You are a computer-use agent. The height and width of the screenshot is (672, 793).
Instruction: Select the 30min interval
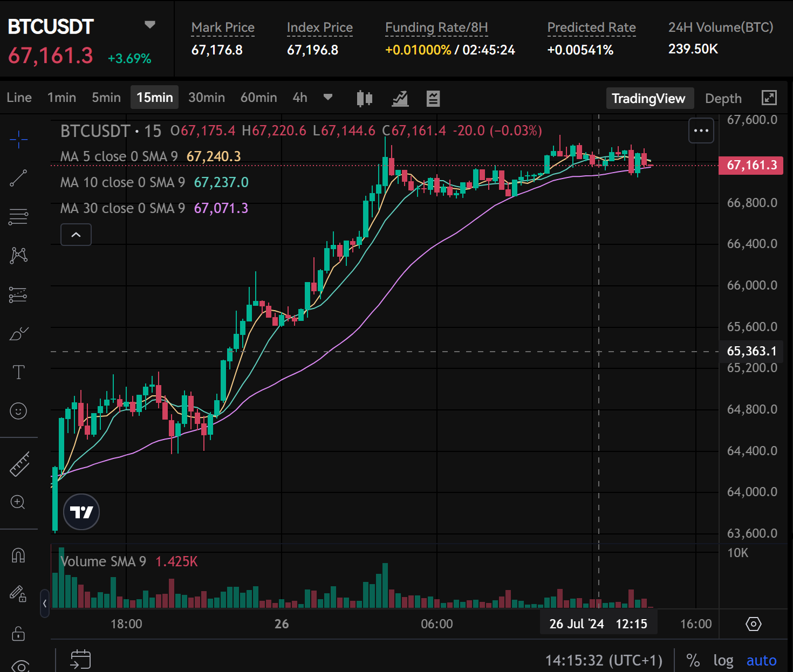(x=207, y=98)
